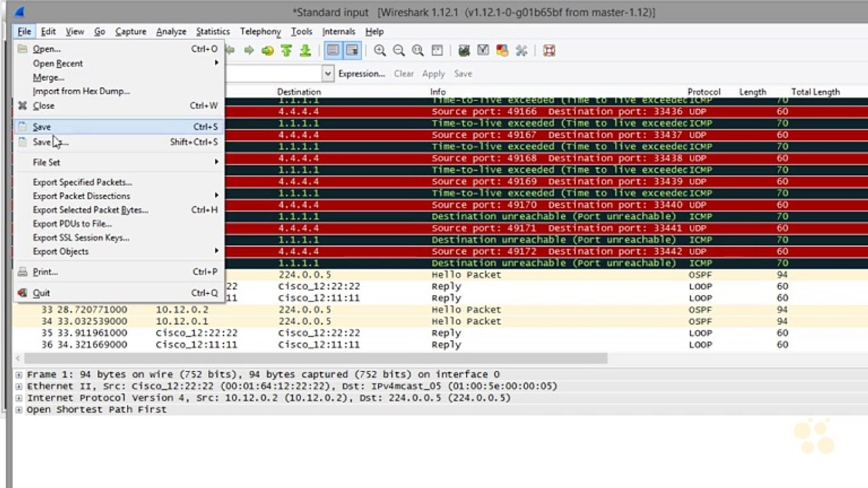The height and width of the screenshot is (488, 868).
Task: Expand the File Set submenu
Action: (118, 162)
